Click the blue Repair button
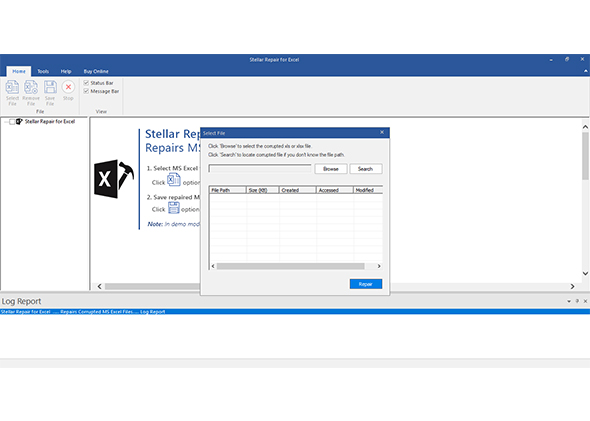 click(366, 284)
